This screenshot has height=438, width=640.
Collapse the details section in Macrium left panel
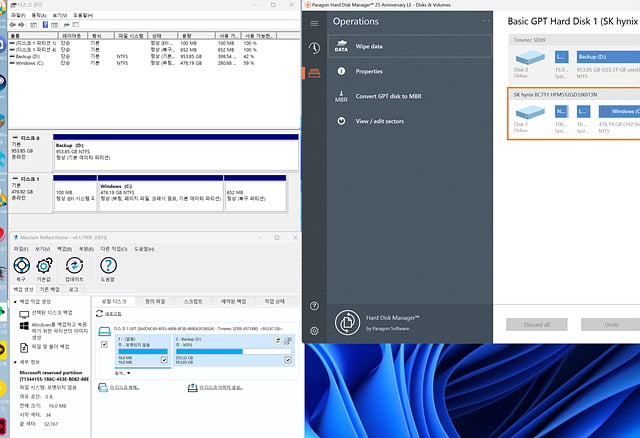pos(15,362)
